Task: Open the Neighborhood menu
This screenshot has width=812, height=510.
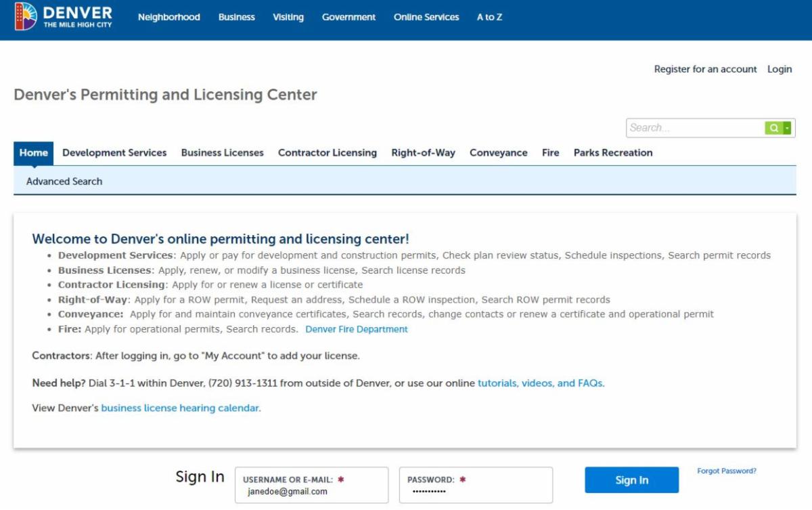Action: [x=168, y=17]
